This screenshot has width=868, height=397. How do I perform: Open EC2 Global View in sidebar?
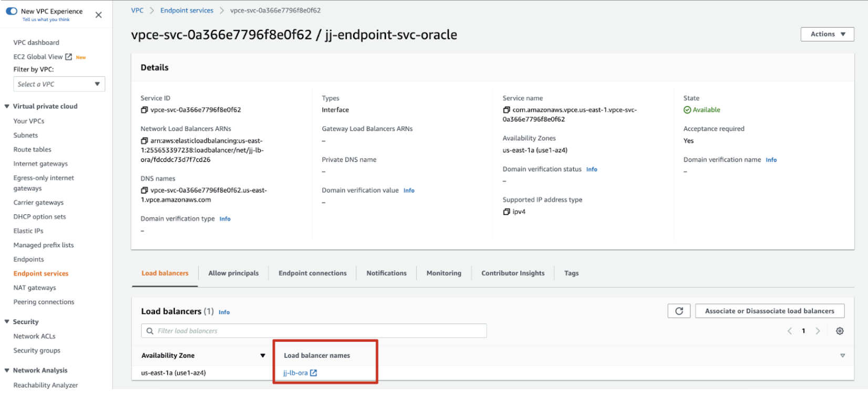coord(38,57)
